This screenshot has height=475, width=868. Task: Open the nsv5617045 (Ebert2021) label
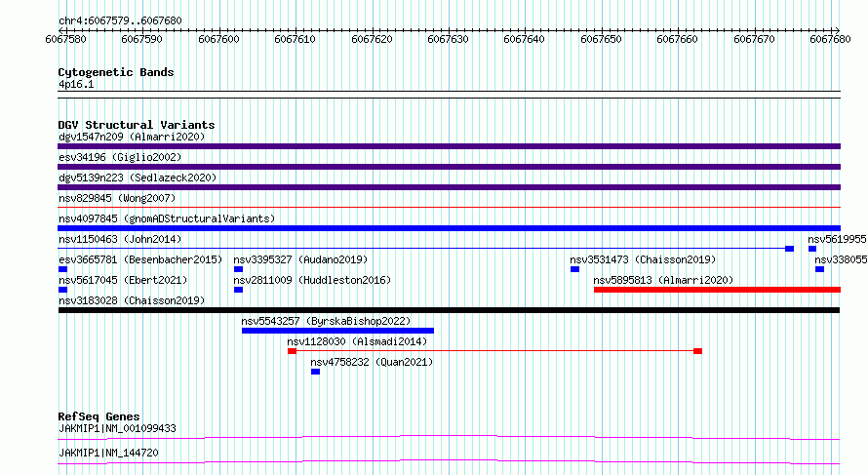pos(123,280)
